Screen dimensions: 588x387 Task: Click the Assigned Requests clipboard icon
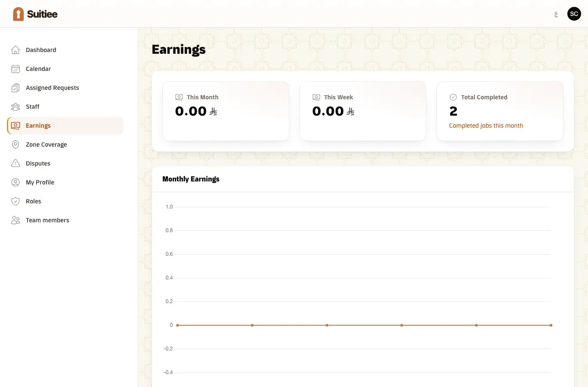[x=15, y=88]
